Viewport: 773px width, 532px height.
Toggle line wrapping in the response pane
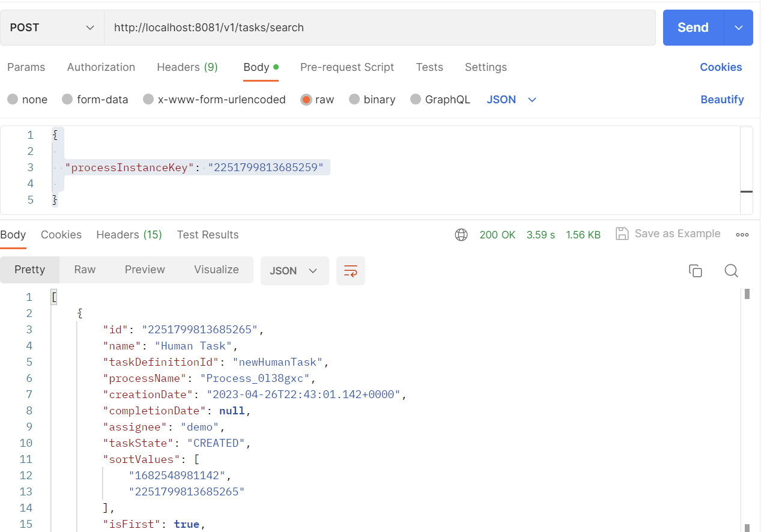[x=351, y=271]
